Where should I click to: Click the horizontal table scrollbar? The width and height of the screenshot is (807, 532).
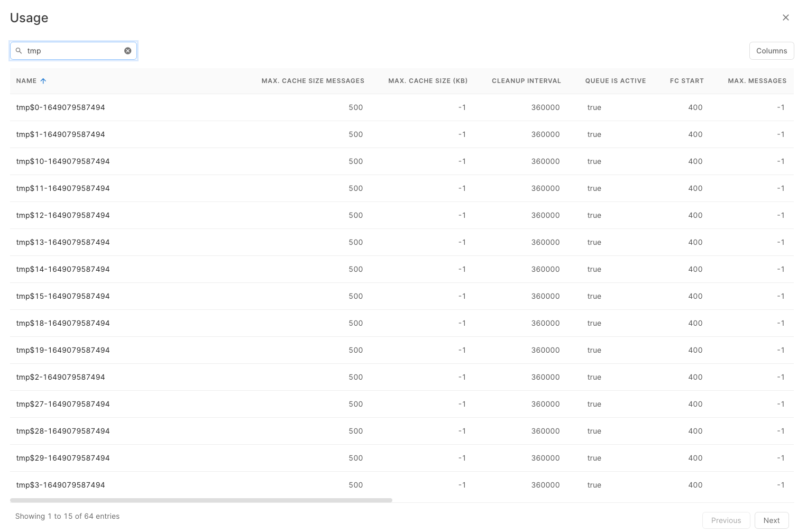201,500
